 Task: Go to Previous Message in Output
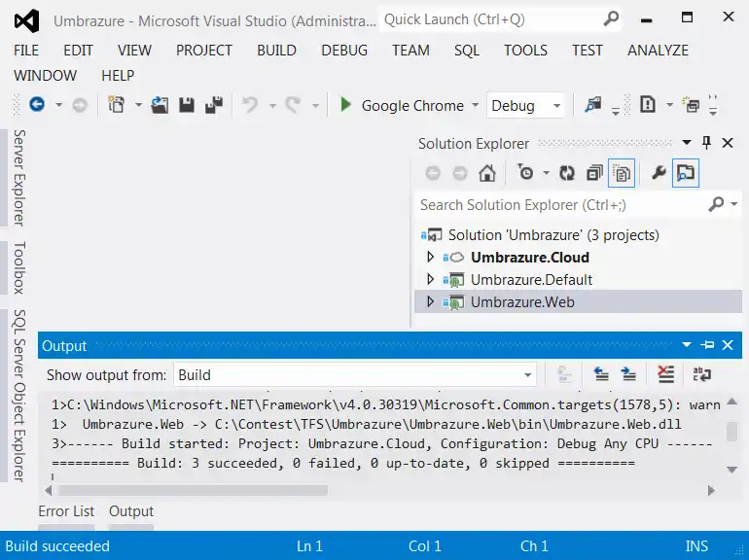tap(601, 374)
